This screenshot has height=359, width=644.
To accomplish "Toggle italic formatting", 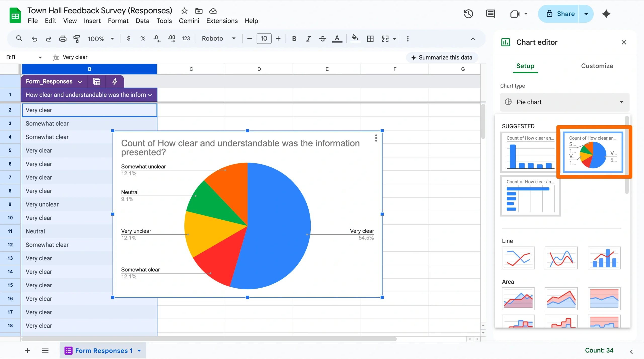I will tap(308, 39).
